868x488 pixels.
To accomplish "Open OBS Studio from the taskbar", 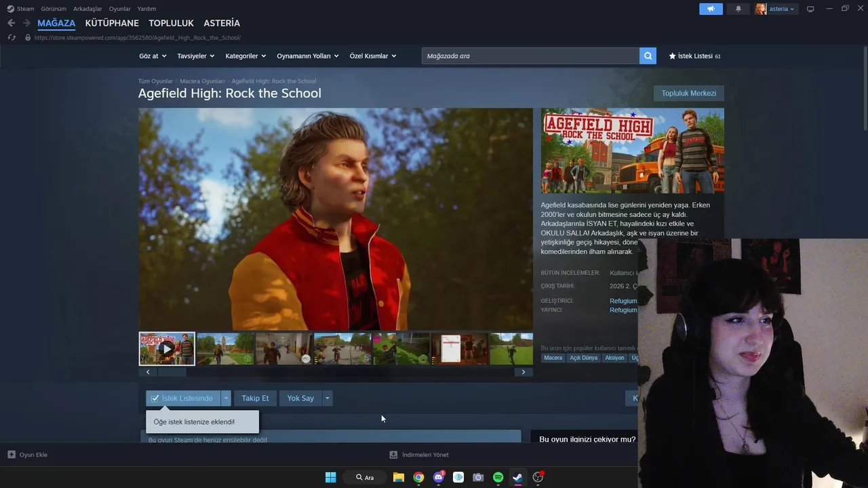I will tap(538, 477).
